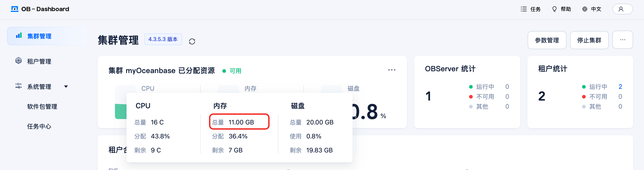The height and width of the screenshot is (170, 644).
Task: Click the 租户统计 heading
Action: [552, 69]
